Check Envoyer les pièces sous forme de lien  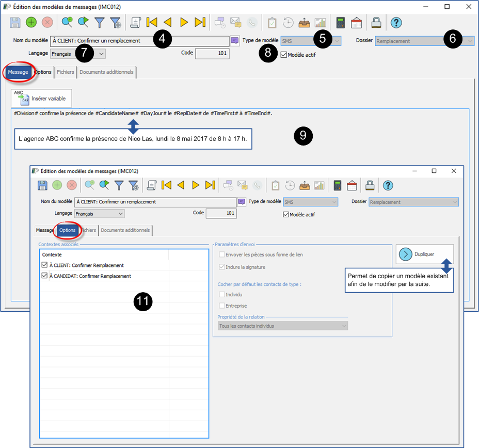pos(222,254)
